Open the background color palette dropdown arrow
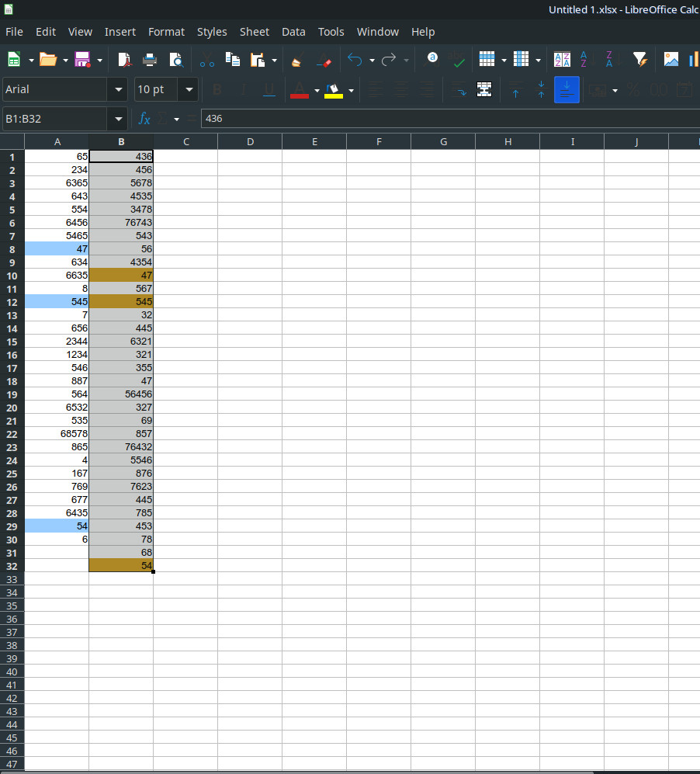Viewport: 700px width, 774px height. tap(352, 90)
